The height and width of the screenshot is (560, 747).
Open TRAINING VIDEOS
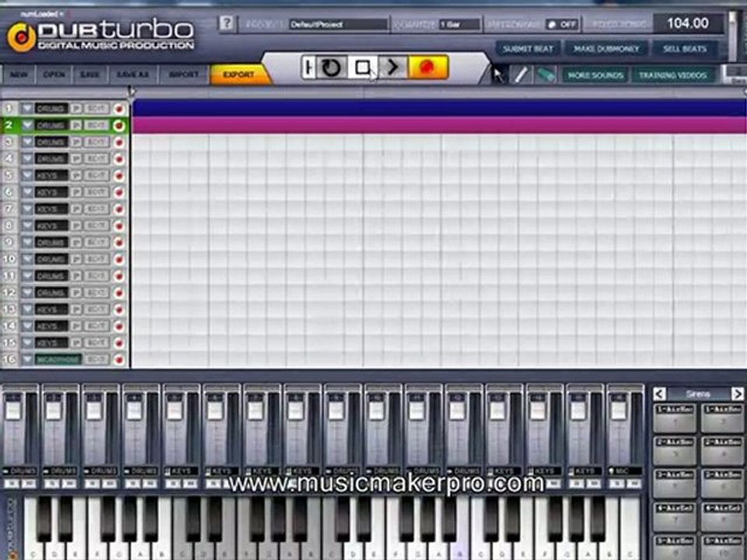672,75
